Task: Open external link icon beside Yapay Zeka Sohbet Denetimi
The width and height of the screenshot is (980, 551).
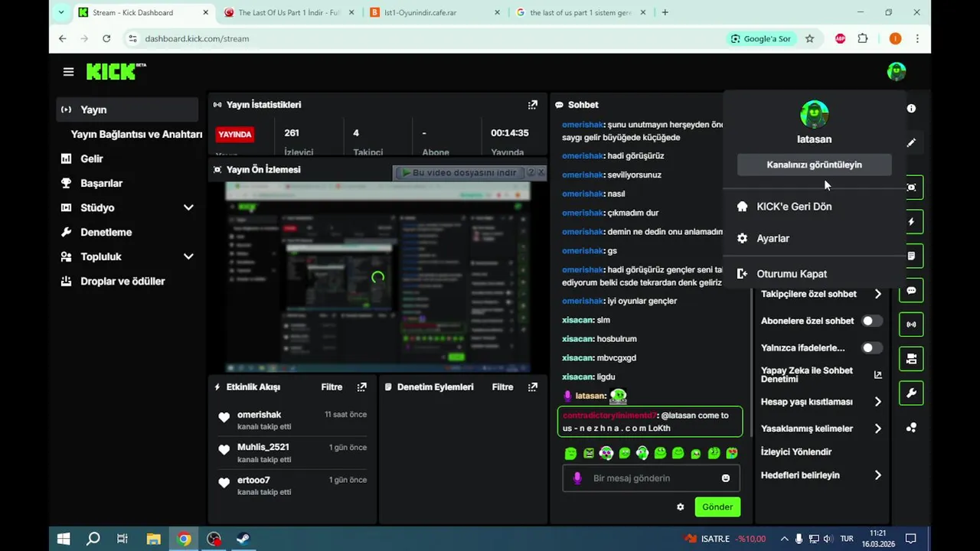Action: [x=878, y=375]
